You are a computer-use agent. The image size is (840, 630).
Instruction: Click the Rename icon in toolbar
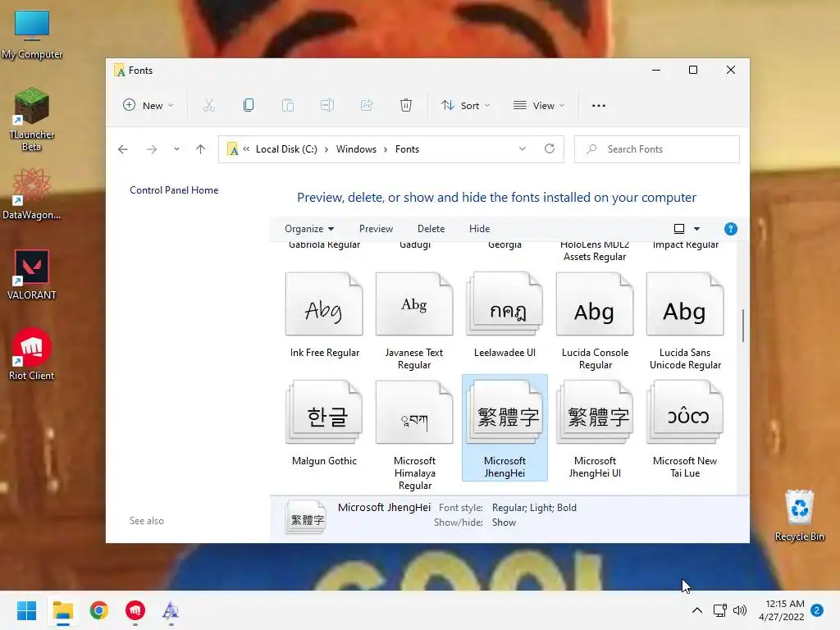coord(327,106)
